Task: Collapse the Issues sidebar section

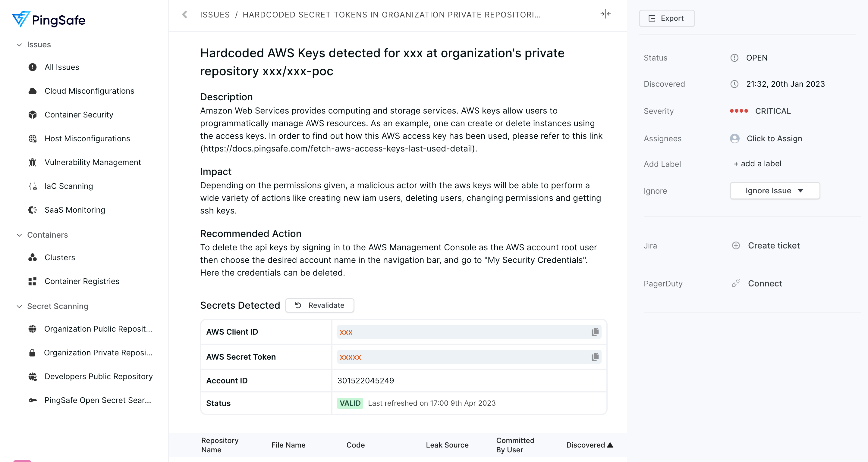Action: 19,45
